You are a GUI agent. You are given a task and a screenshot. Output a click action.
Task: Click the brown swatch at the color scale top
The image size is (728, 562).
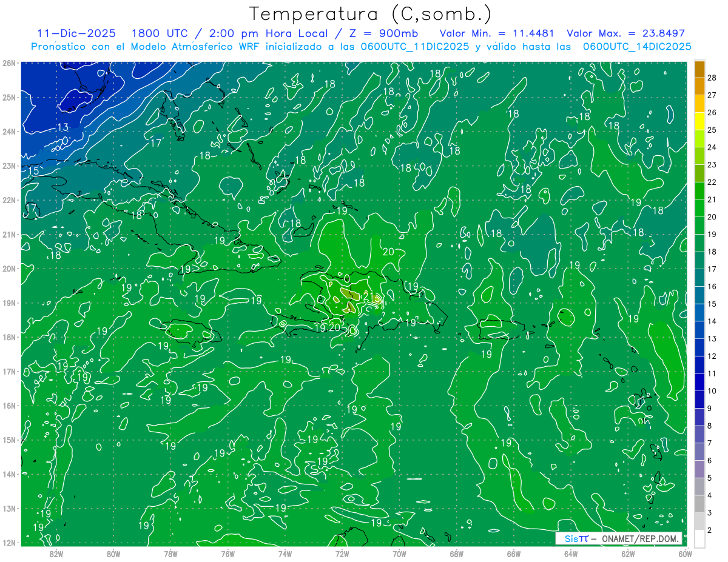pos(699,69)
